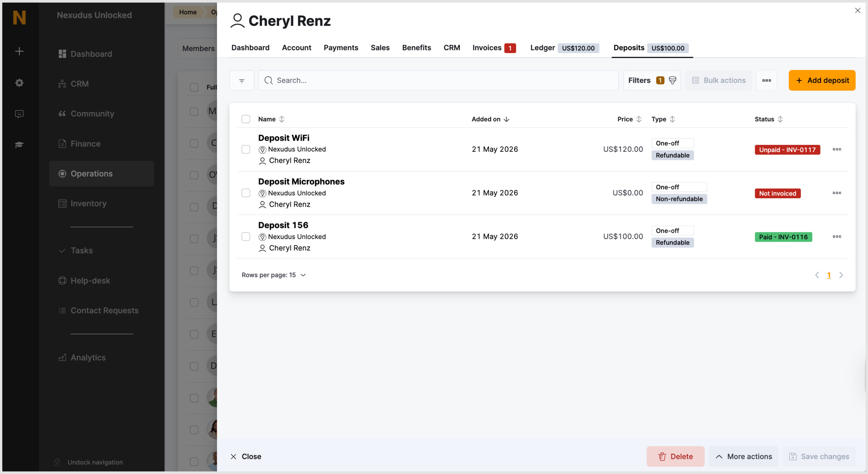Check the Deposit WiFi row checkbox
868x474 pixels.
(246, 149)
